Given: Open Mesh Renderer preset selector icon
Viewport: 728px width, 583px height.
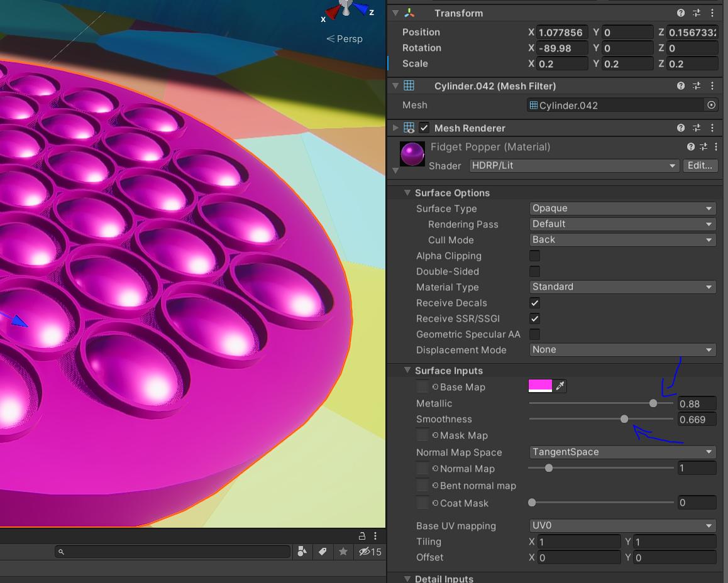Looking at the screenshot, I should (x=697, y=128).
